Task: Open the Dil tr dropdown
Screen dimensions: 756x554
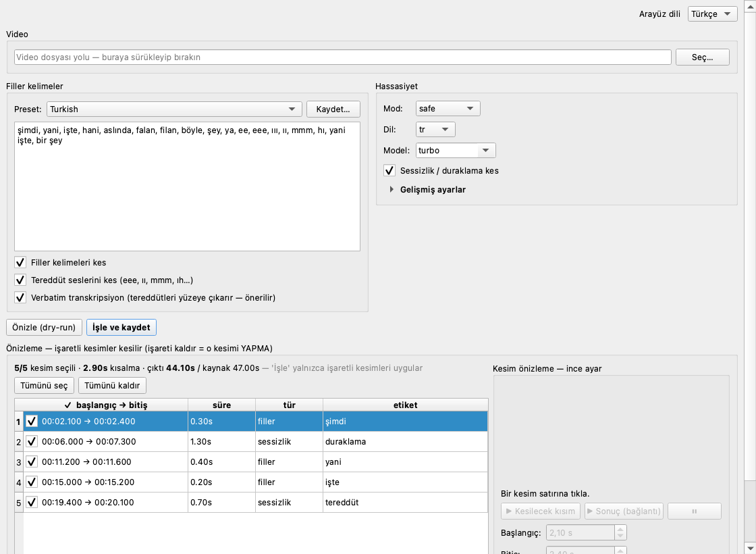Action: click(435, 129)
